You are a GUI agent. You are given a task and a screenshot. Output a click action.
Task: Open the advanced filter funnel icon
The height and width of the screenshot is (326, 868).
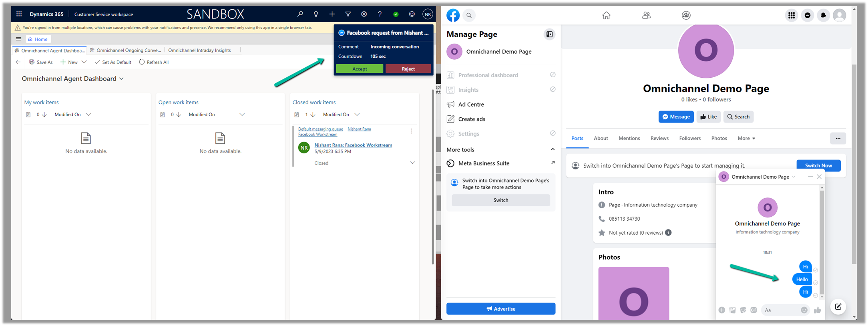pyautogui.click(x=348, y=14)
